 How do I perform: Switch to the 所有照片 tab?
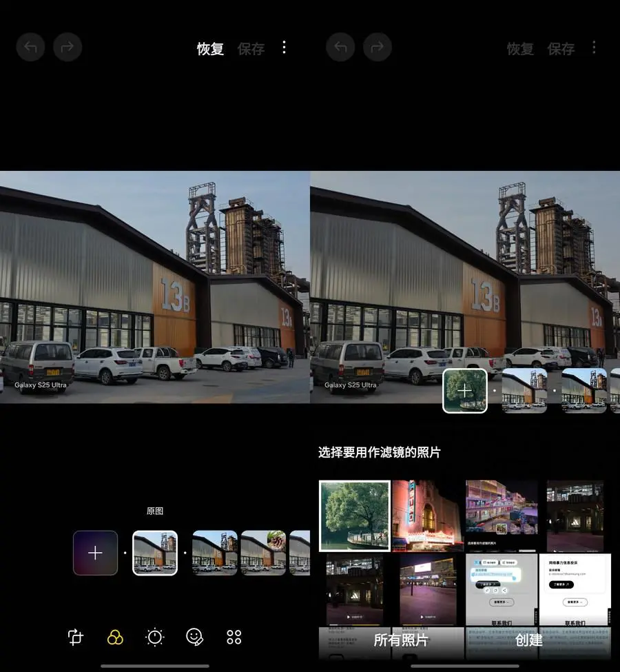click(x=401, y=640)
